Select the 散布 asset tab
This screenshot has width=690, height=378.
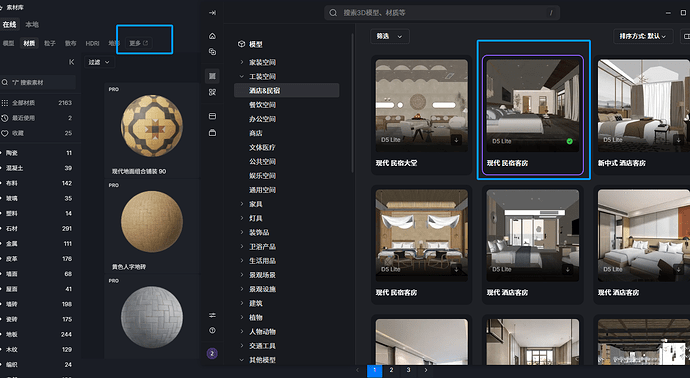[70, 43]
